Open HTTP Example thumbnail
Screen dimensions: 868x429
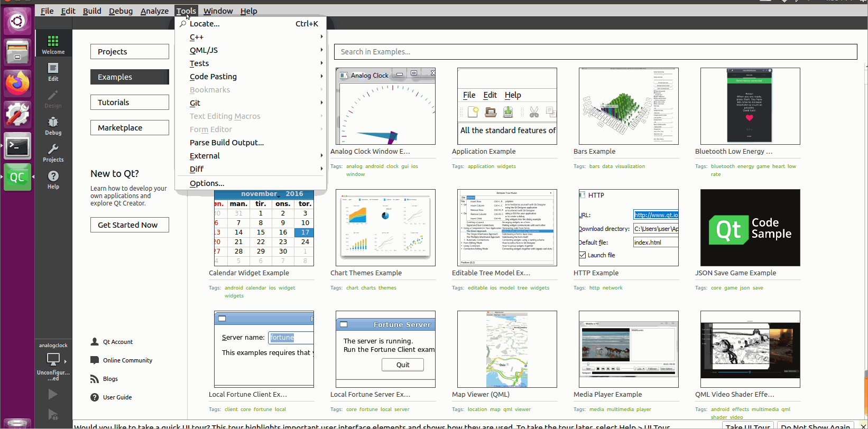coord(629,228)
